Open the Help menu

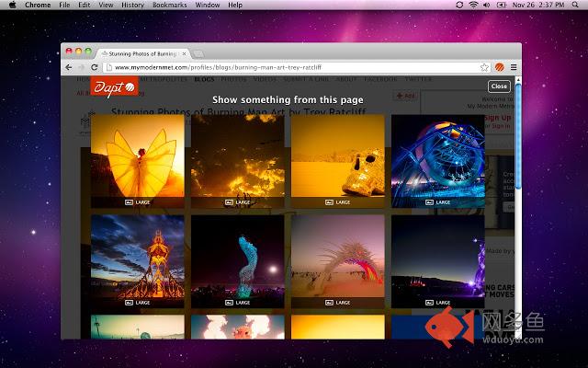[x=235, y=5]
